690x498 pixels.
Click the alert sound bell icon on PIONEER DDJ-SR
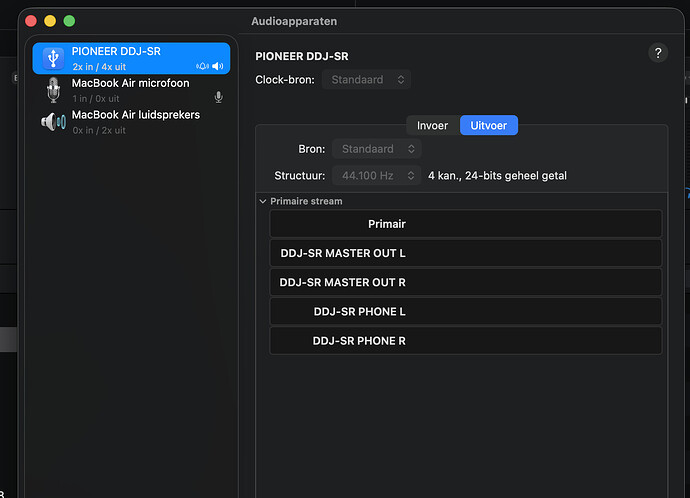203,66
